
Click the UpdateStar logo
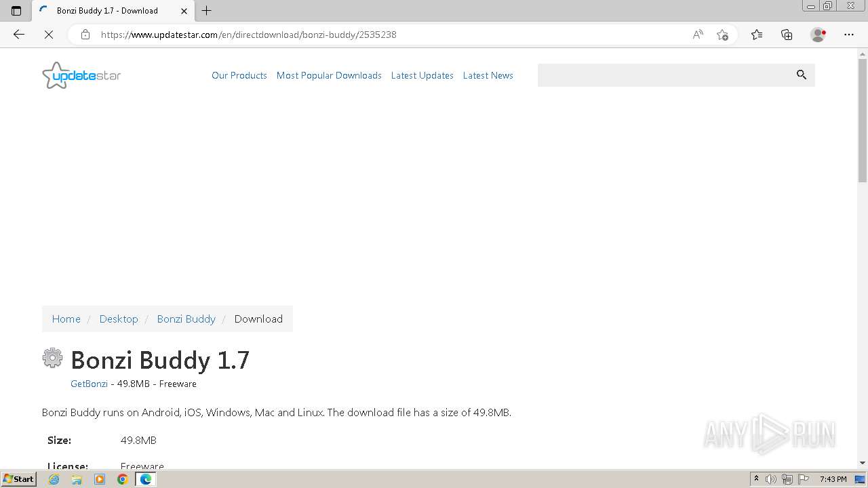[x=81, y=75]
